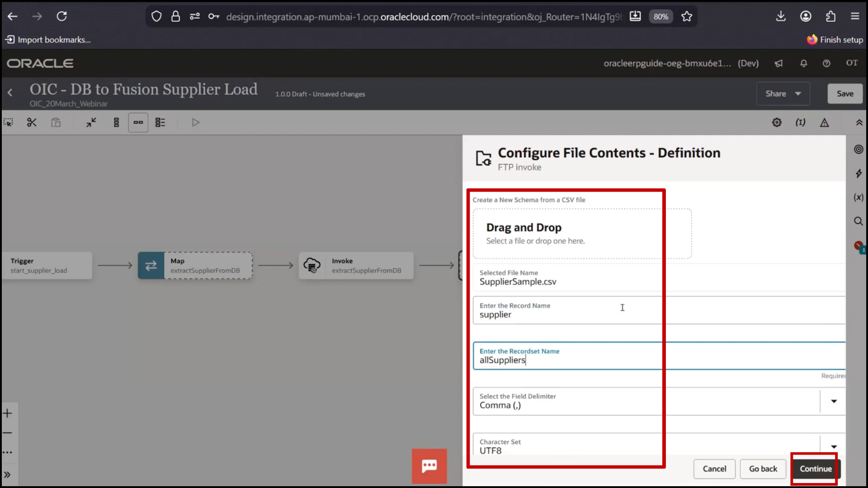Image resolution: width=868 pixels, height=488 pixels.
Task: Switch to pseudo-style layout icon
Action: click(160, 122)
